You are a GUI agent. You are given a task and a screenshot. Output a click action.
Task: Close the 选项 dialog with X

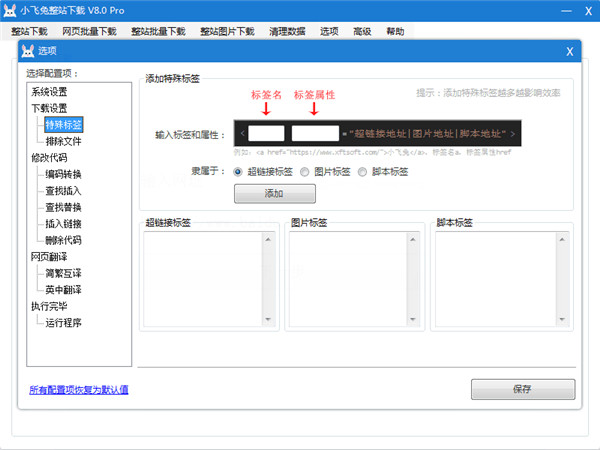coord(570,52)
